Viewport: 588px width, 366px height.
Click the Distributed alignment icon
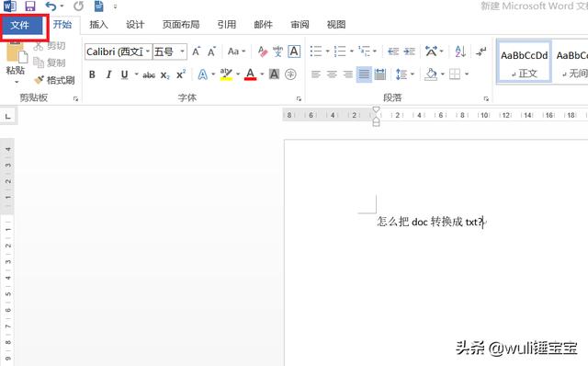click(x=379, y=74)
